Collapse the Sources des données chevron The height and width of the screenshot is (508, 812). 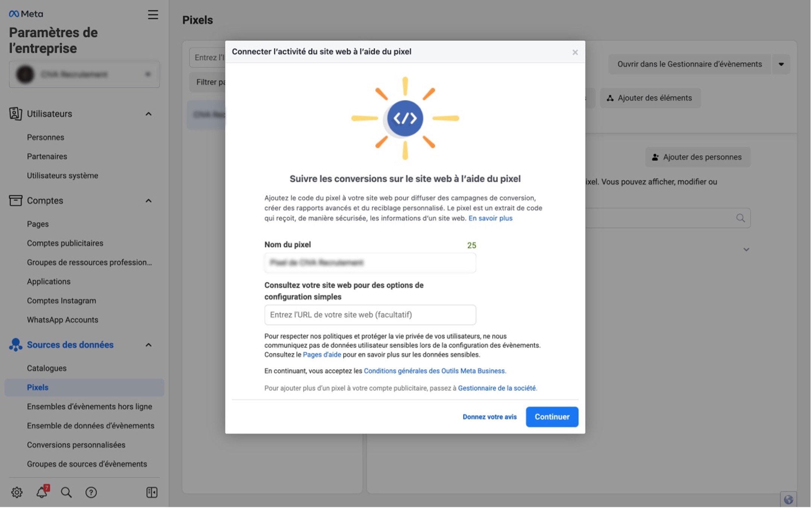click(x=148, y=345)
